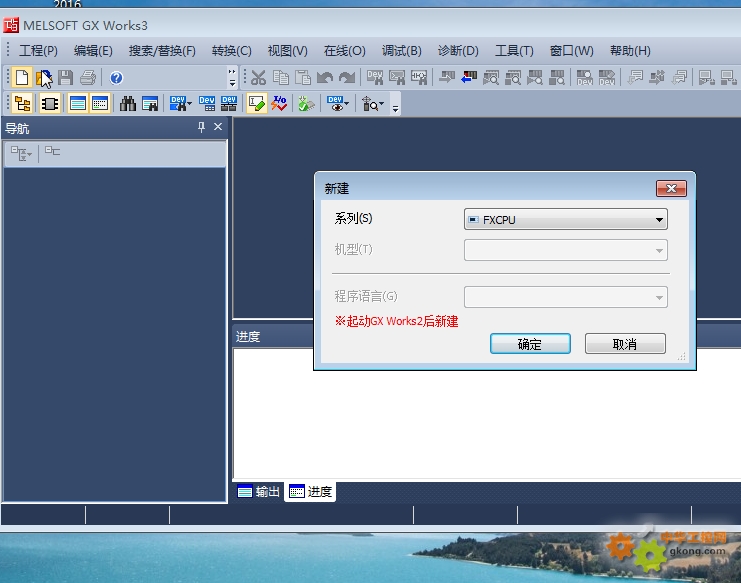Open the 转换(C) menu
This screenshot has width=741, height=583.
click(x=232, y=51)
